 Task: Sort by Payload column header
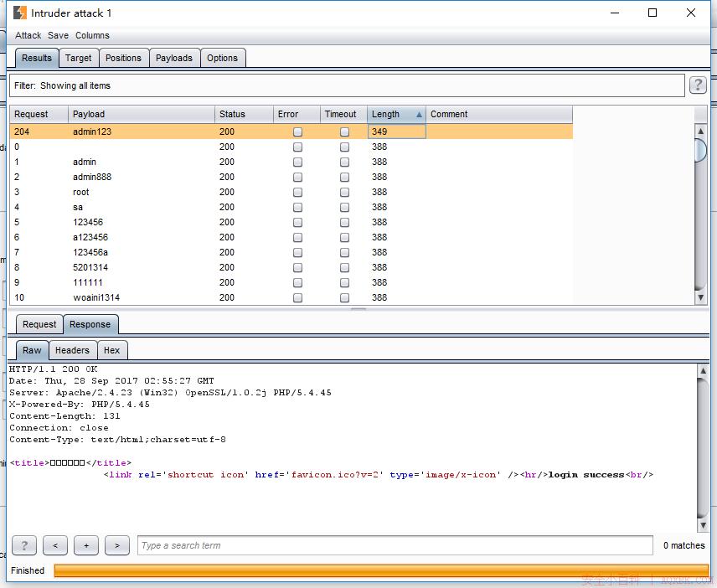pos(142,114)
